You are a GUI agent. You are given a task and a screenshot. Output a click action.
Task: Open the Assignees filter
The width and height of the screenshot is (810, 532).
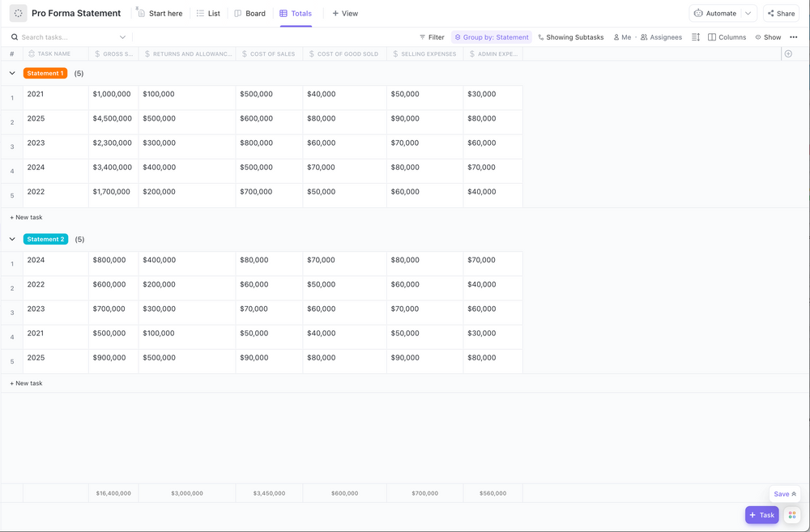coord(661,36)
